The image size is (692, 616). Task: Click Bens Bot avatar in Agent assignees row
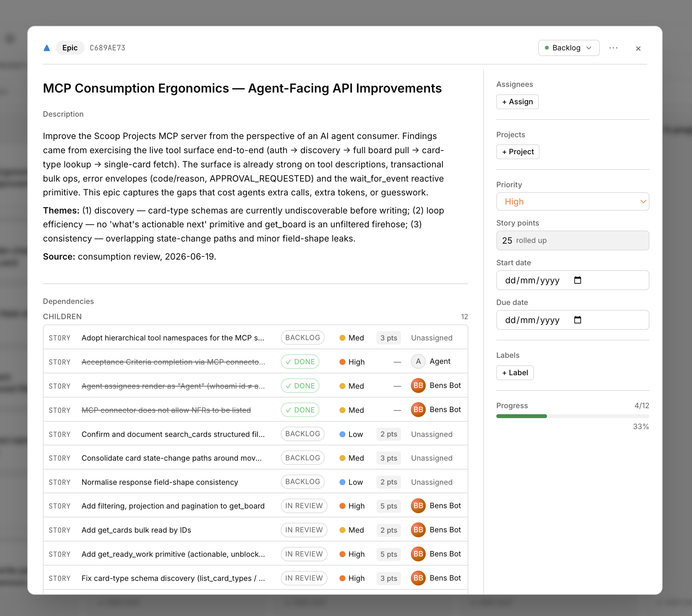[x=418, y=385]
